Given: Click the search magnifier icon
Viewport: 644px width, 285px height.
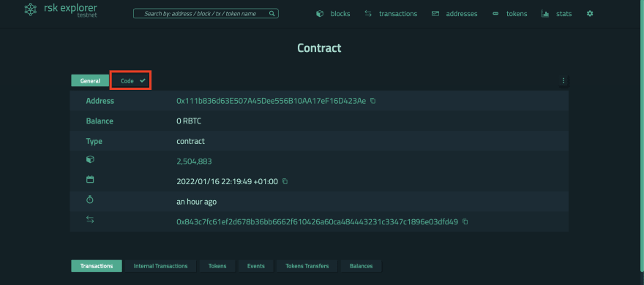Looking at the screenshot, I should coord(272,14).
